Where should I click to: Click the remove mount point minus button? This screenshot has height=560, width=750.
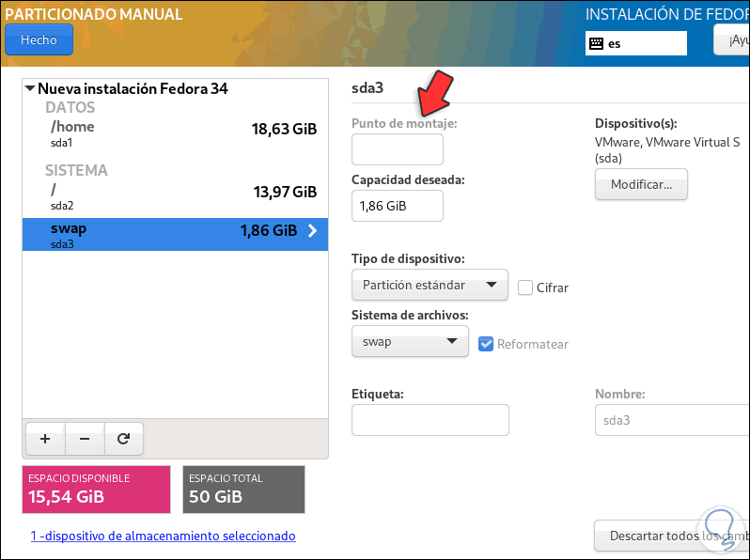pos(85,437)
